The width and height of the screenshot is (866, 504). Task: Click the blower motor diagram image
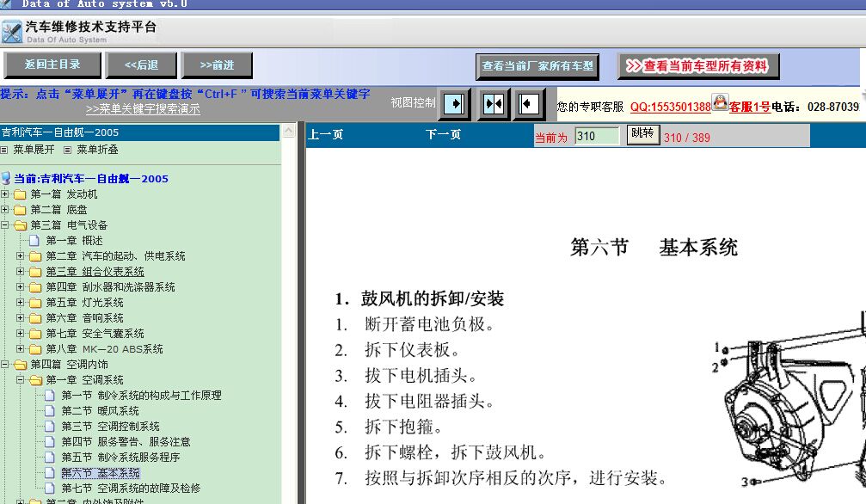click(789, 401)
